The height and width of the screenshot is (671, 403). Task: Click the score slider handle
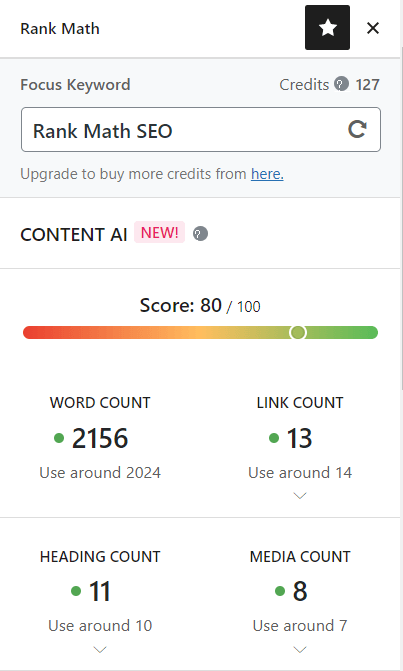click(x=298, y=333)
